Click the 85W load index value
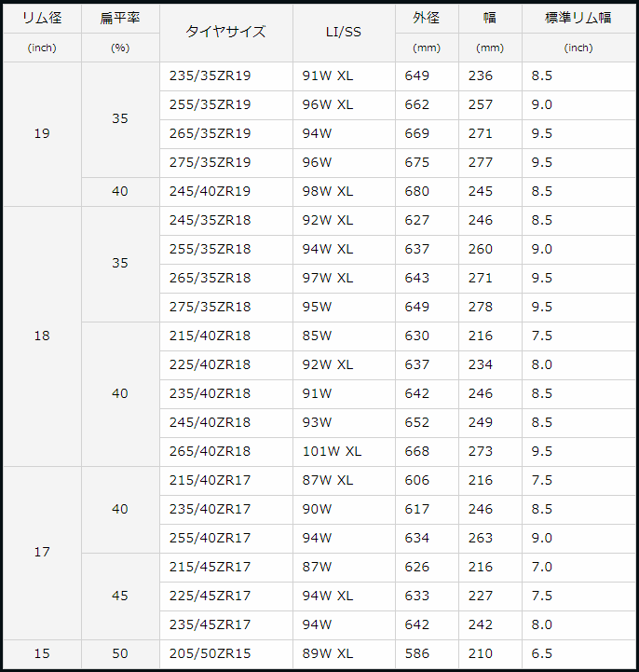This screenshot has height=672, width=639. 318,336
